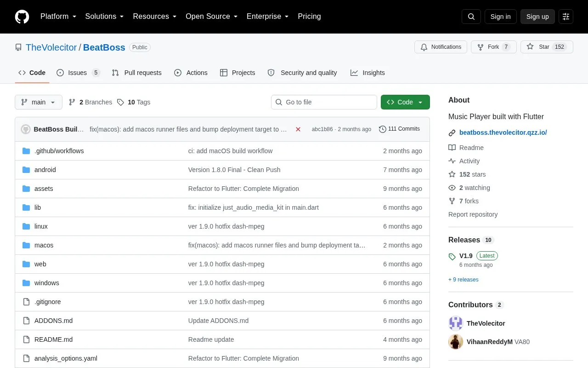
Task: Open the search magnifier button
Action: 471,17
